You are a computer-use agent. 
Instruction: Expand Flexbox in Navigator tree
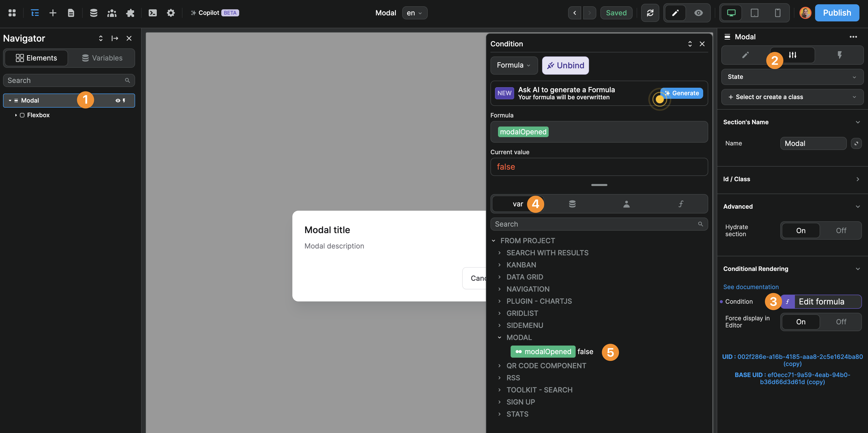[16, 115]
